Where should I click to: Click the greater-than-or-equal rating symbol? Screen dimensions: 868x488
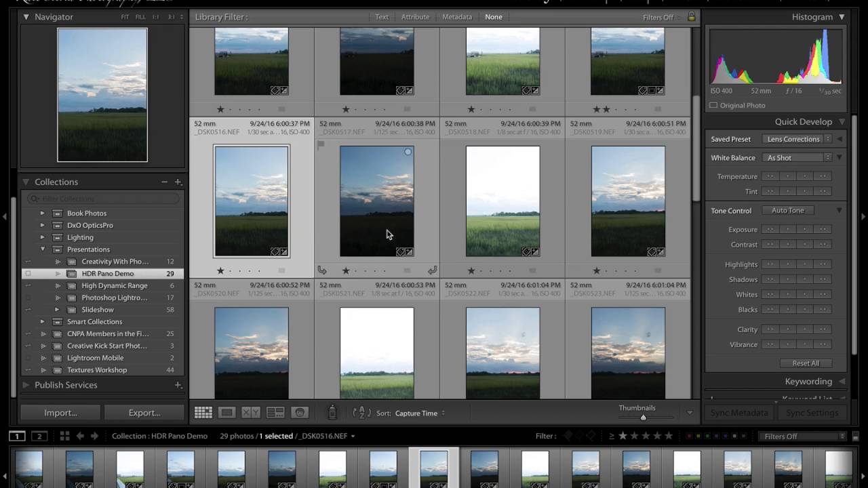pos(612,436)
